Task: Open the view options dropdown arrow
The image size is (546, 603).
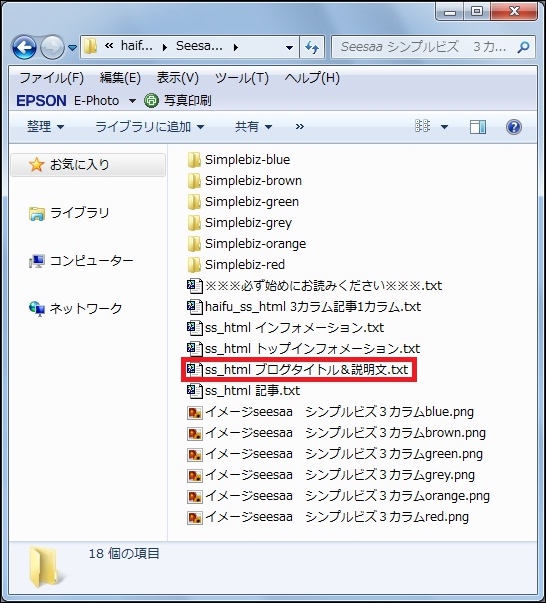Action: click(444, 127)
